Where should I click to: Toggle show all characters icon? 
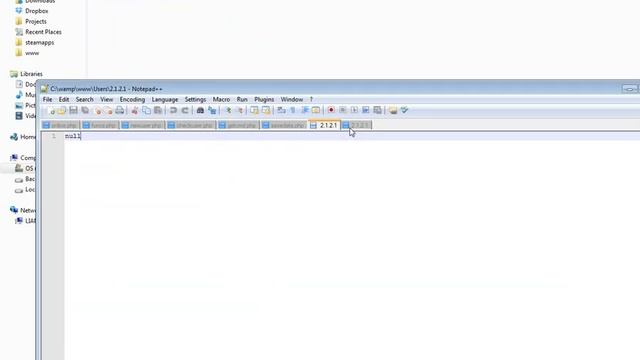(x=293, y=110)
